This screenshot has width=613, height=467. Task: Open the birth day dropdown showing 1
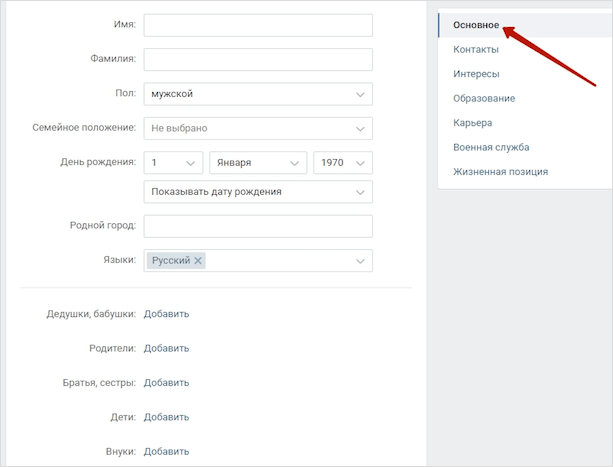[173, 163]
